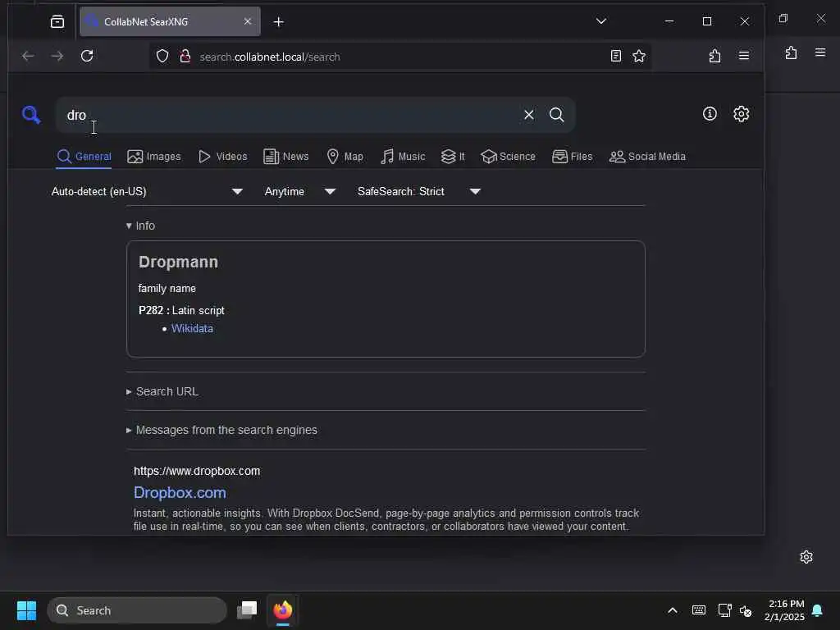Image resolution: width=840 pixels, height=630 pixels.
Task: Focus the search query input field
Action: tap(290, 115)
